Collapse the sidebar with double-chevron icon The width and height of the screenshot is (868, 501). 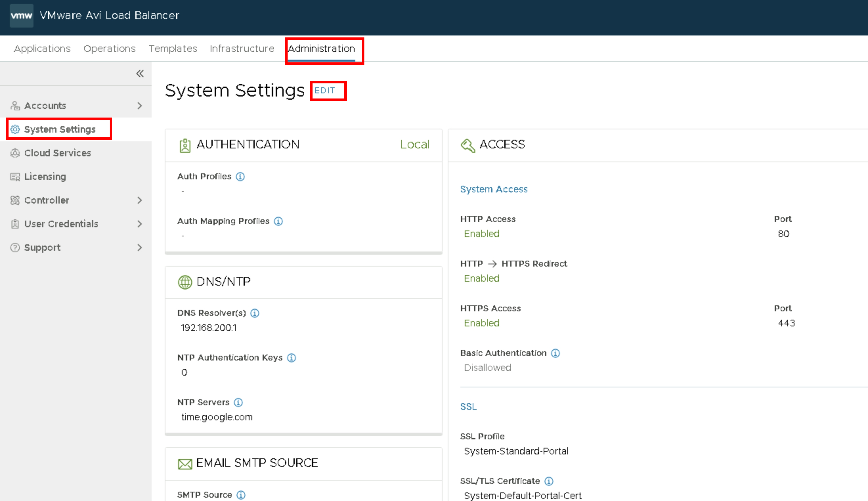[140, 74]
